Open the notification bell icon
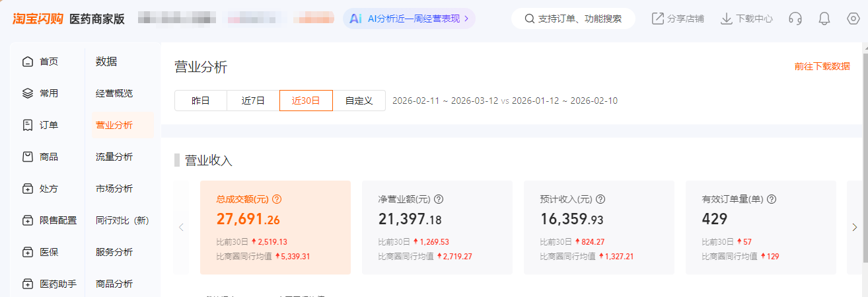Screen dimensions: 868x297 [824, 19]
